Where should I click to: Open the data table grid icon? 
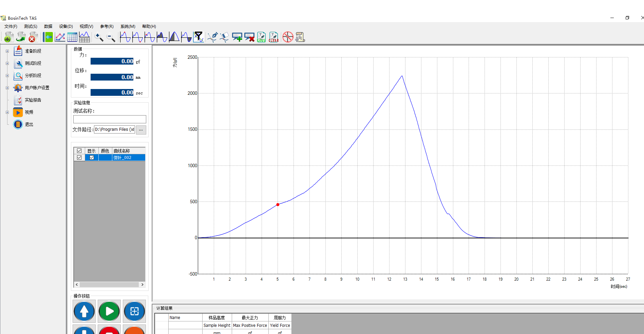(x=72, y=37)
